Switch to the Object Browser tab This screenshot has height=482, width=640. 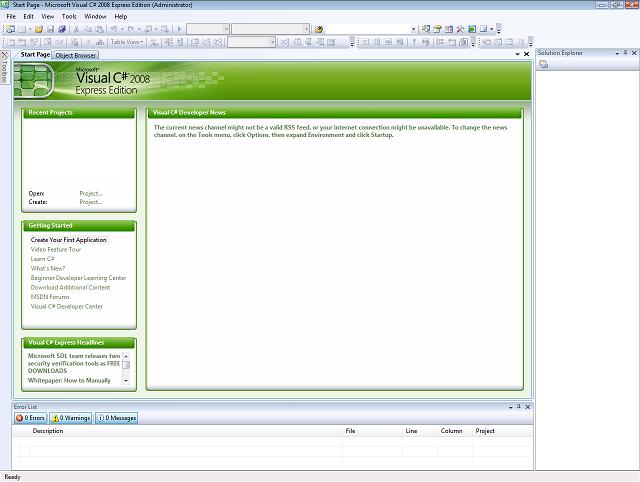click(76, 55)
